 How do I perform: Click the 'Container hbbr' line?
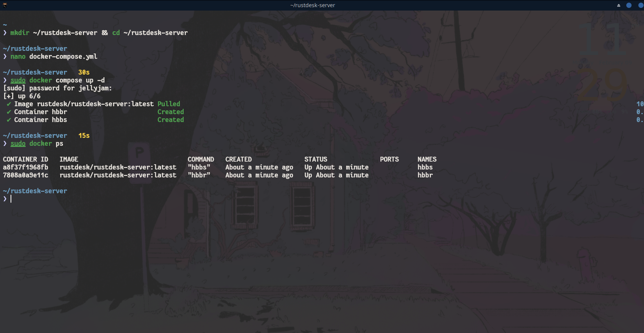point(41,112)
